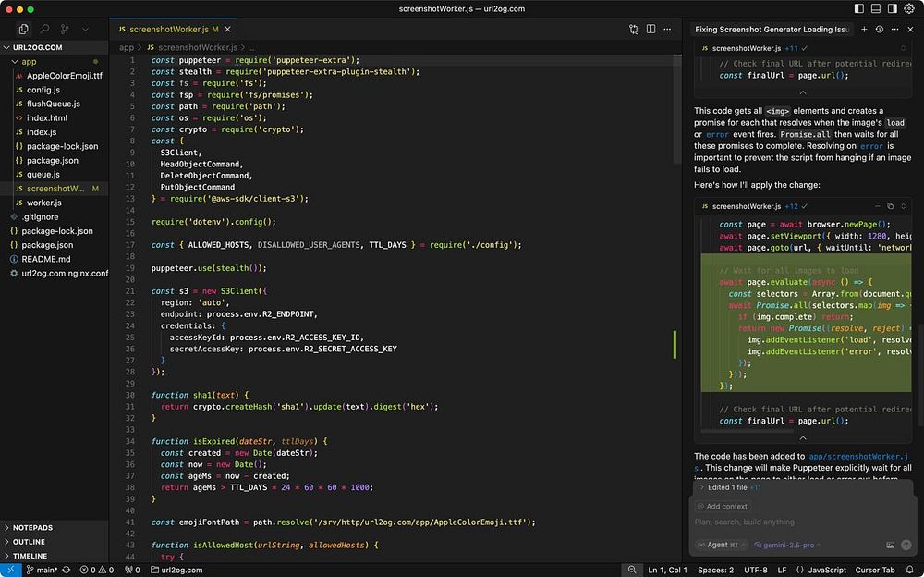Click Add context button
924x577 pixels.
tap(723, 506)
